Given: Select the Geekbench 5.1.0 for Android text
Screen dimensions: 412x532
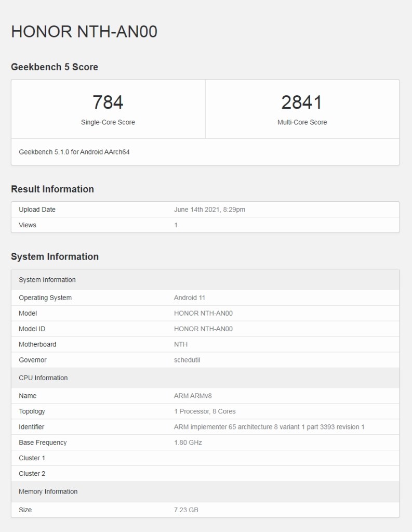Looking at the screenshot, I should pyautogui.click(x=74, y=152).
